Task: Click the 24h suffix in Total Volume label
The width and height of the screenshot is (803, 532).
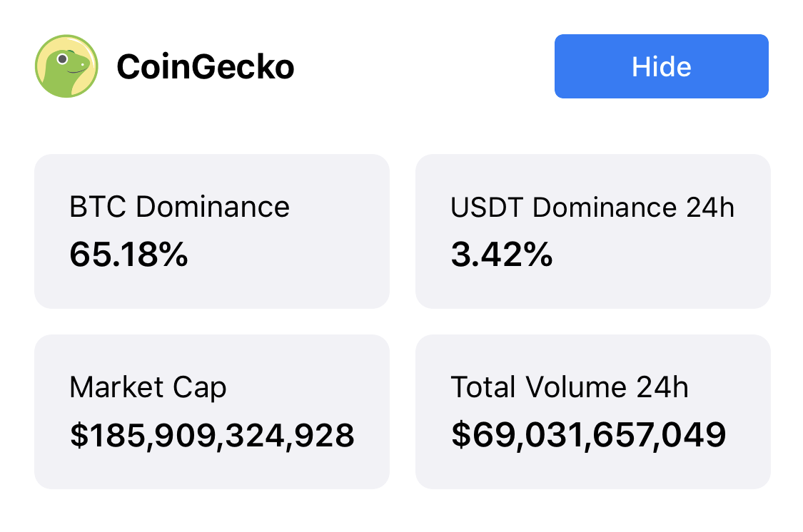Action: click(x=662, y=387)
